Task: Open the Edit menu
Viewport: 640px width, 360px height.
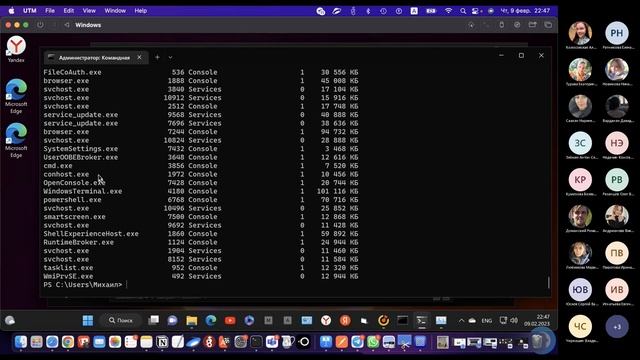Action: coord(69,11)
